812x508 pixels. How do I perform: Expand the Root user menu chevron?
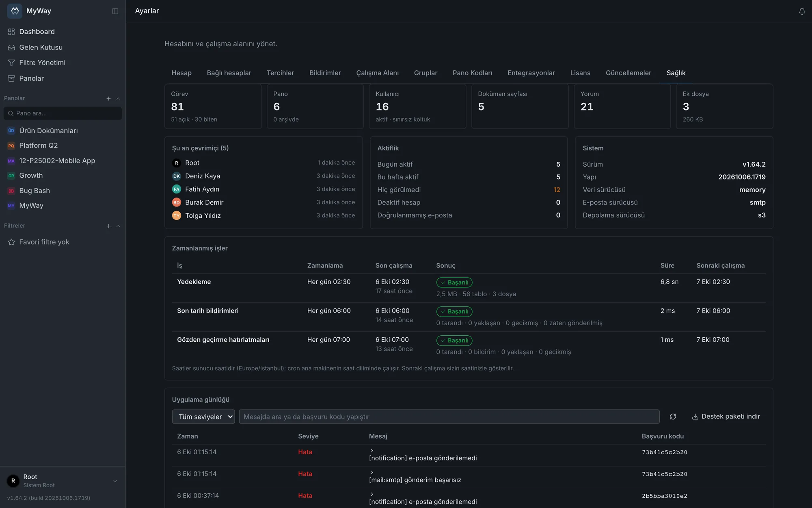115,481
